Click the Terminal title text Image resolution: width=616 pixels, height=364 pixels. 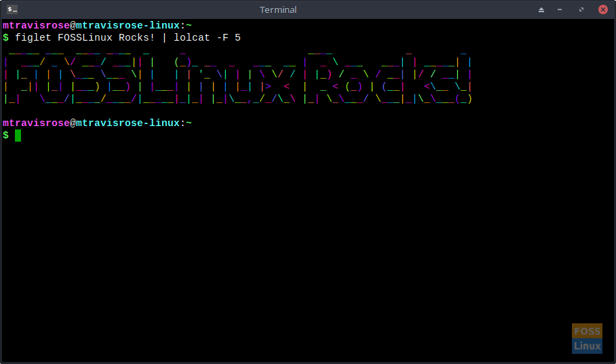tap(278, 9)
